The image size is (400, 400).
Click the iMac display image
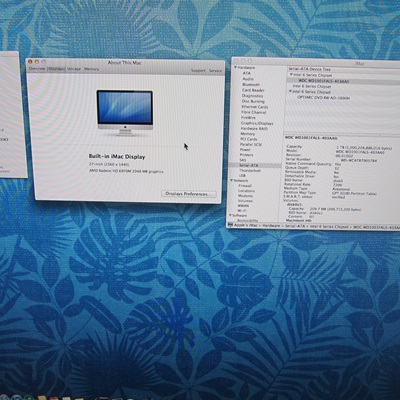coord(125,113)
